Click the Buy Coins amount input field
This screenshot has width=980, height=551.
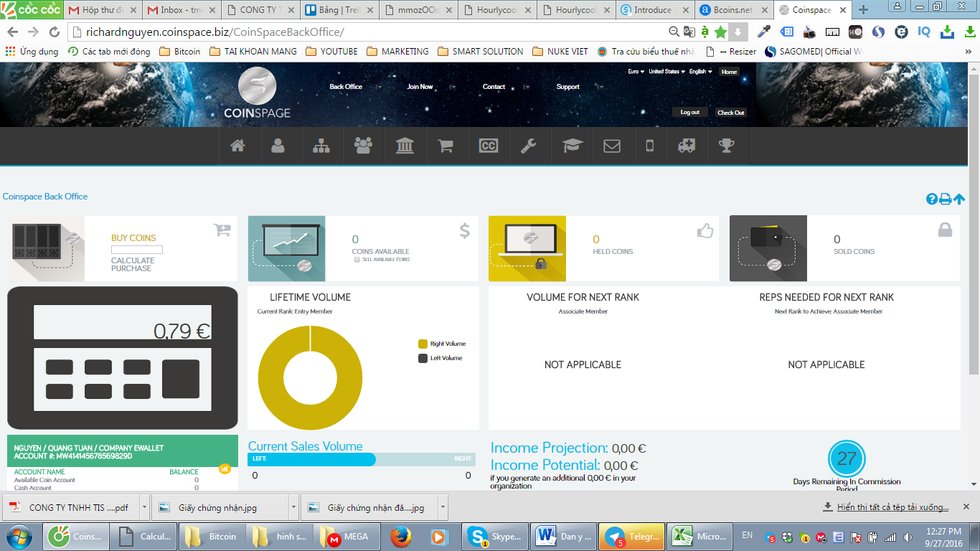137,250
